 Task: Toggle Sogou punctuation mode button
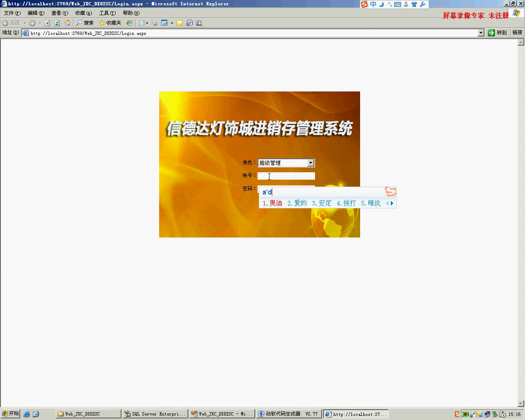pos(389,5)
